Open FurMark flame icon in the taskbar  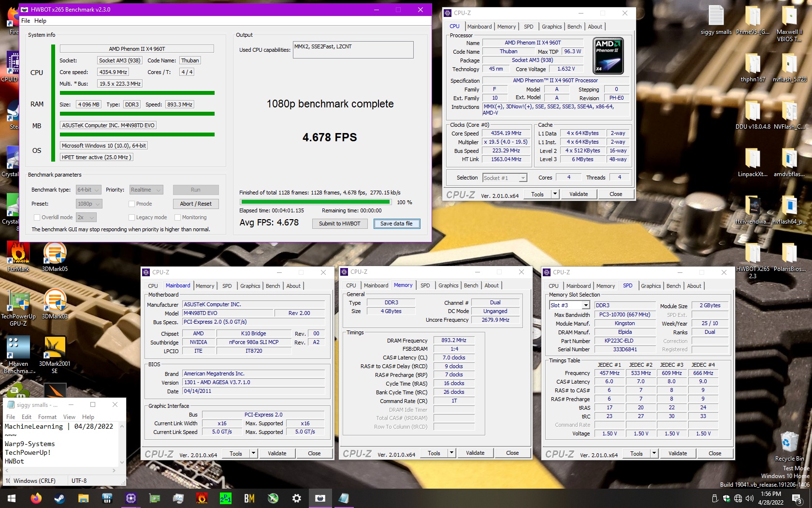[x=202, y=498]
